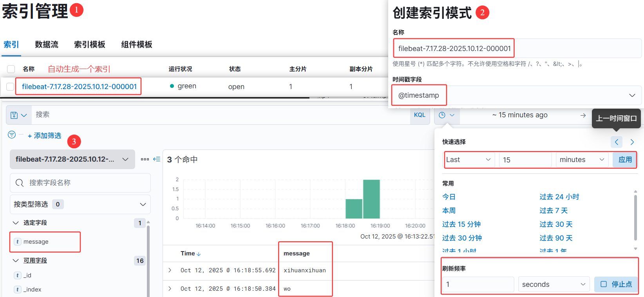
Task: Click the _index field type icon
Action: pos(18,290)
